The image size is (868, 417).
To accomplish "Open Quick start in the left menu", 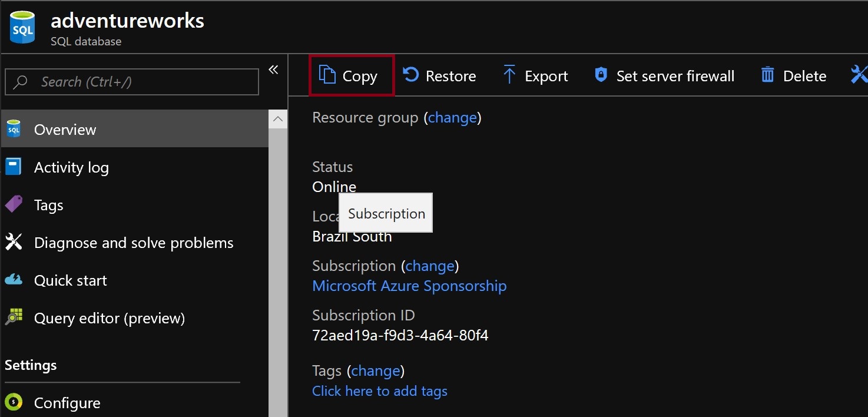I will click(134, 280).
